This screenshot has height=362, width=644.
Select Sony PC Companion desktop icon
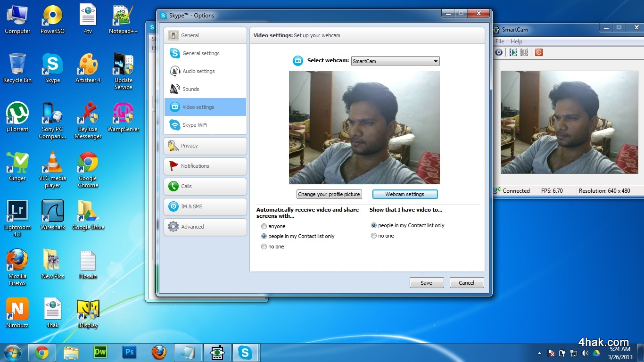tap(52, 121)
